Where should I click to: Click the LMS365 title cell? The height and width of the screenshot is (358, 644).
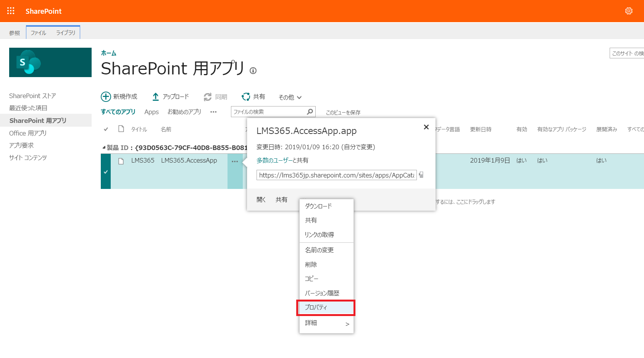coord(143,160)
